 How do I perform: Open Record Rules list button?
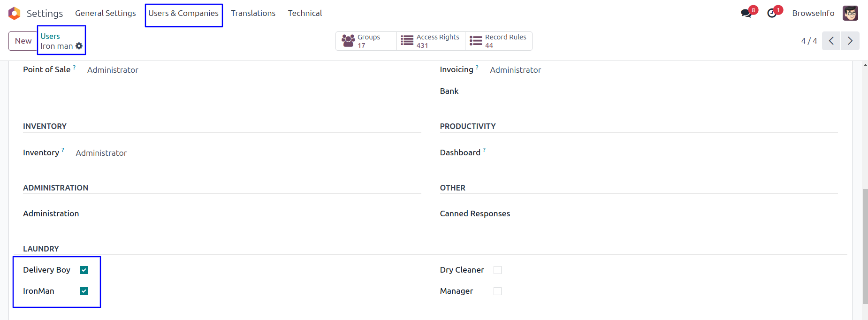(498, 41)
